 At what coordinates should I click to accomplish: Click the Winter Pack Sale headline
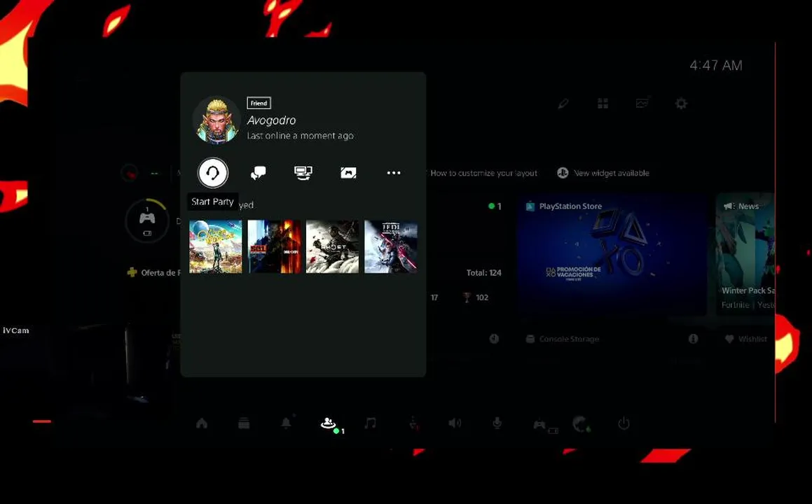[748, 290]
